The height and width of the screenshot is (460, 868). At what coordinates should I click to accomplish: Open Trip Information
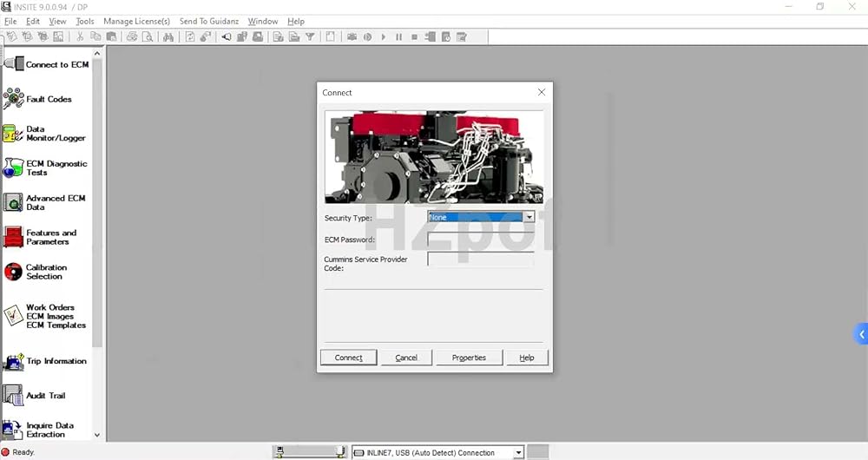45,361
